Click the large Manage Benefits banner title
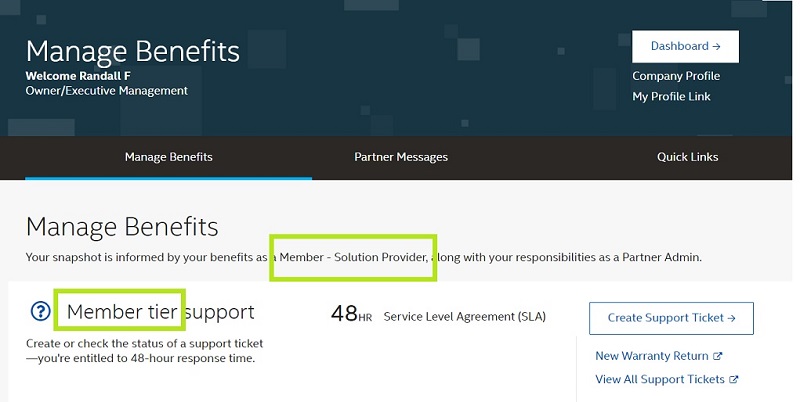This screenshot has height=402, width=800. [x=132, y=50]
